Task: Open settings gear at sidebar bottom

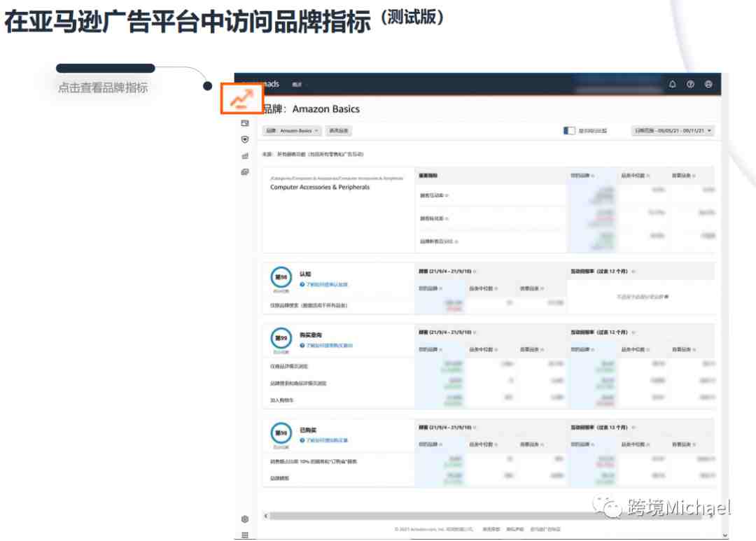Action: [x=245, y=519]
